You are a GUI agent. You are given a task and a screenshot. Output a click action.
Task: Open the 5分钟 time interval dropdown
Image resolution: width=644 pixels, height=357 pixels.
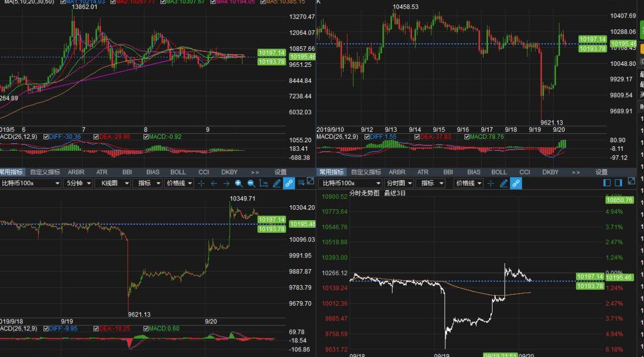click(79, 184)
